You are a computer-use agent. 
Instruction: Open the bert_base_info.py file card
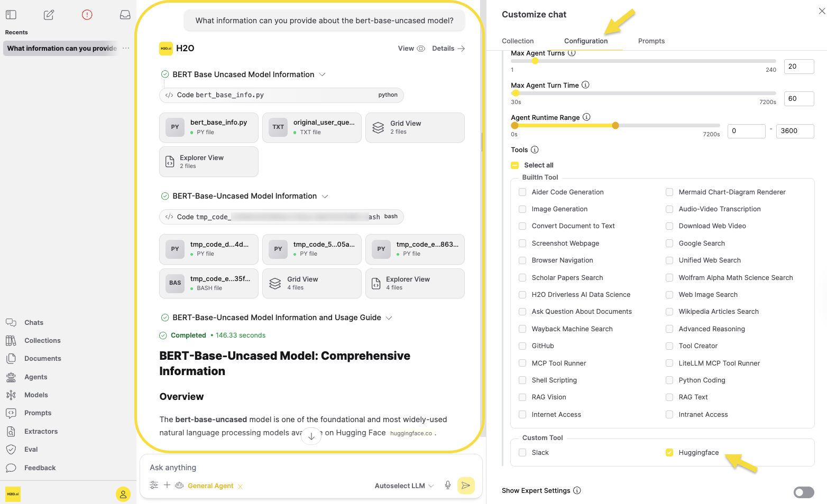209,127
